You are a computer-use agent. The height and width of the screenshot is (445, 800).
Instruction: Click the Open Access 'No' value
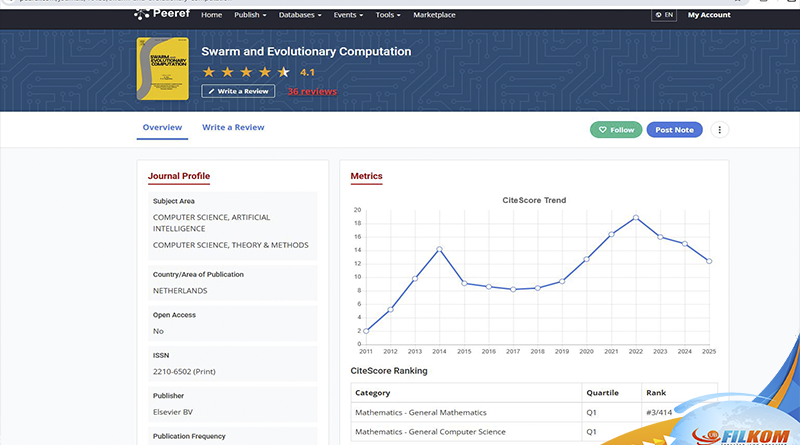coord(158,331)
